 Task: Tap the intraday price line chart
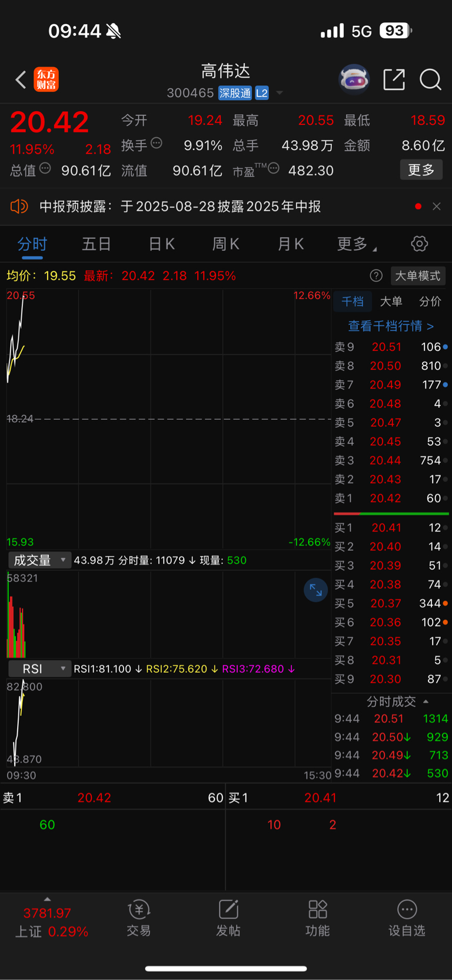click(x=168, y=419)
